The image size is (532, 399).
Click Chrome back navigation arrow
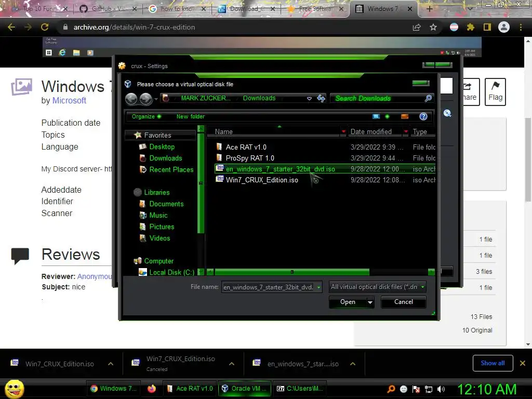11,27
